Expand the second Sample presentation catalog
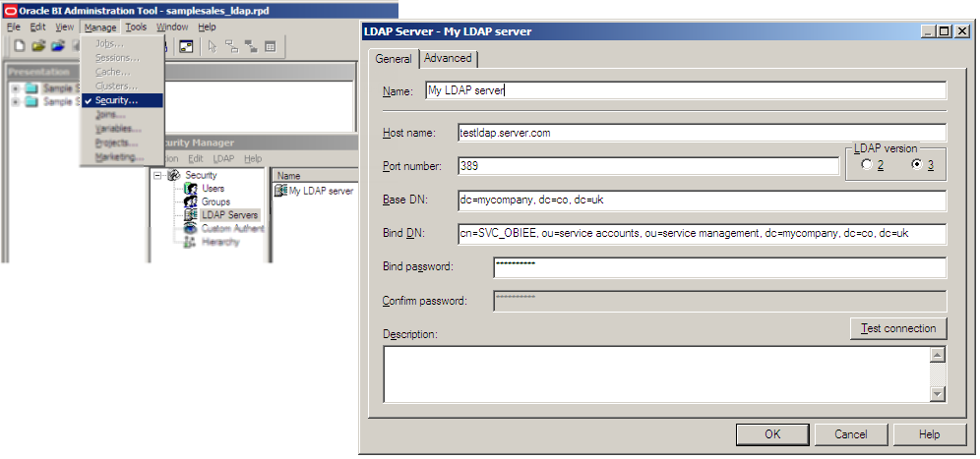The image size is (980, 459). point(15,102)
